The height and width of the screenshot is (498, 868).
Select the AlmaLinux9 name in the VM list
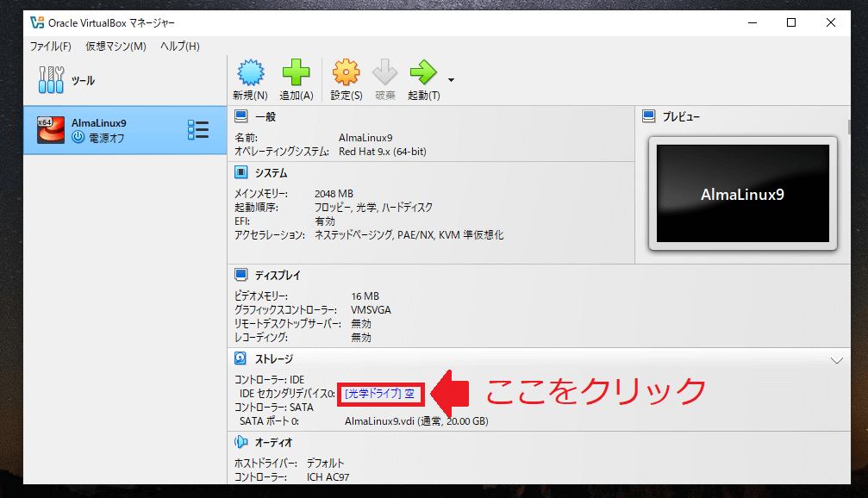point(98,123)
